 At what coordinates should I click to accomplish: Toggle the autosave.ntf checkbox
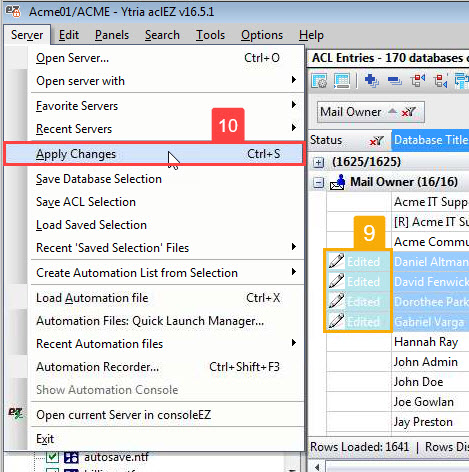click(53, 457)
